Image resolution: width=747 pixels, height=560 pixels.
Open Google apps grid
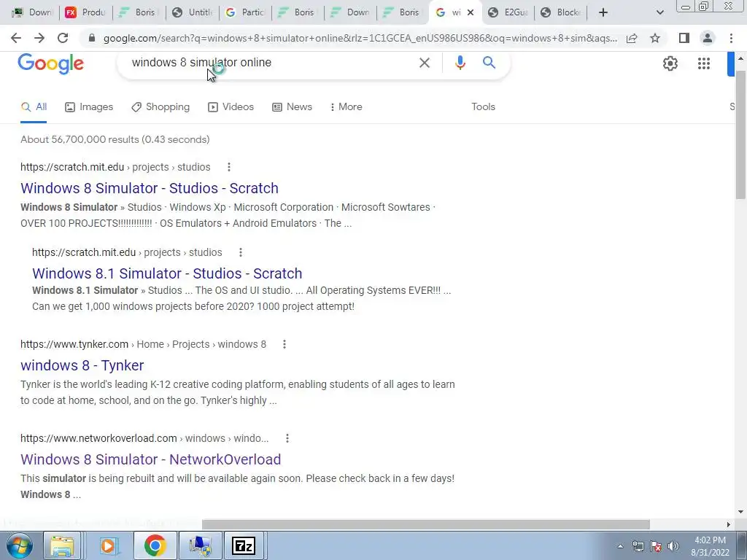coord(704,63)
